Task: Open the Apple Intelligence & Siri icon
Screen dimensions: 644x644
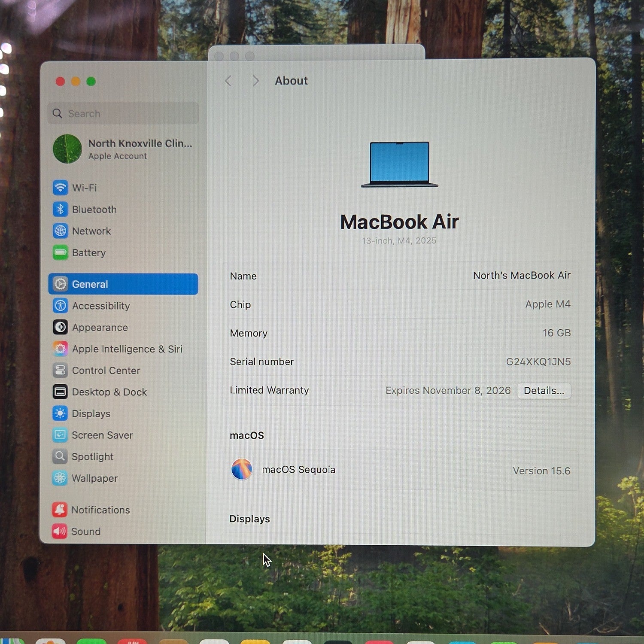Action: coord(61,349)
